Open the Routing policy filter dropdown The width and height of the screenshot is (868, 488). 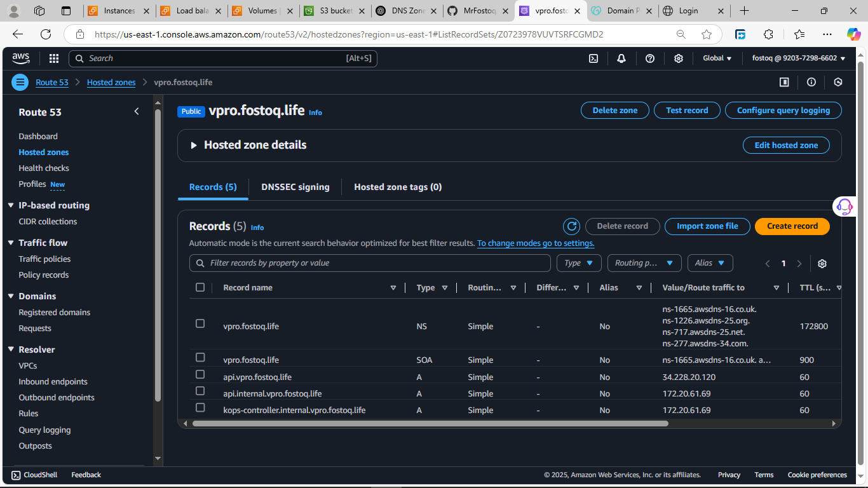tap(644, 263)
